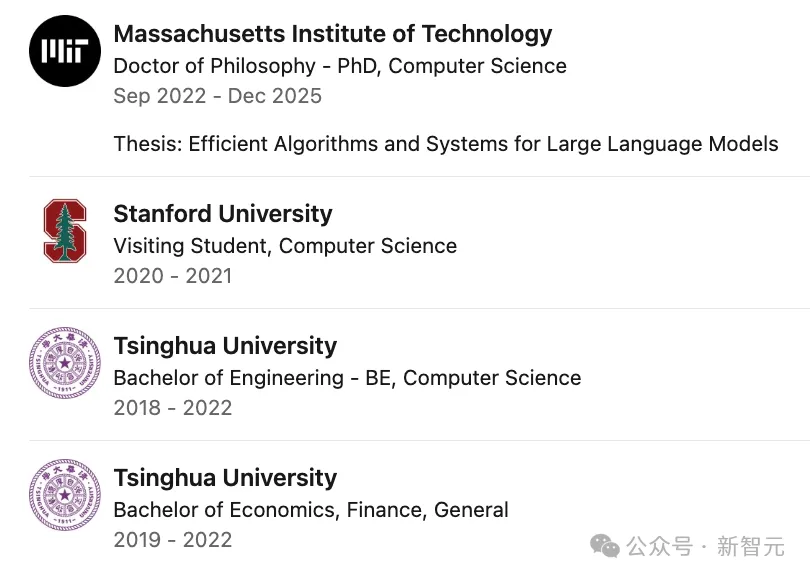Click the WeChat icon in the watermark
The image size is (810, 578).
tap(604, 546)
